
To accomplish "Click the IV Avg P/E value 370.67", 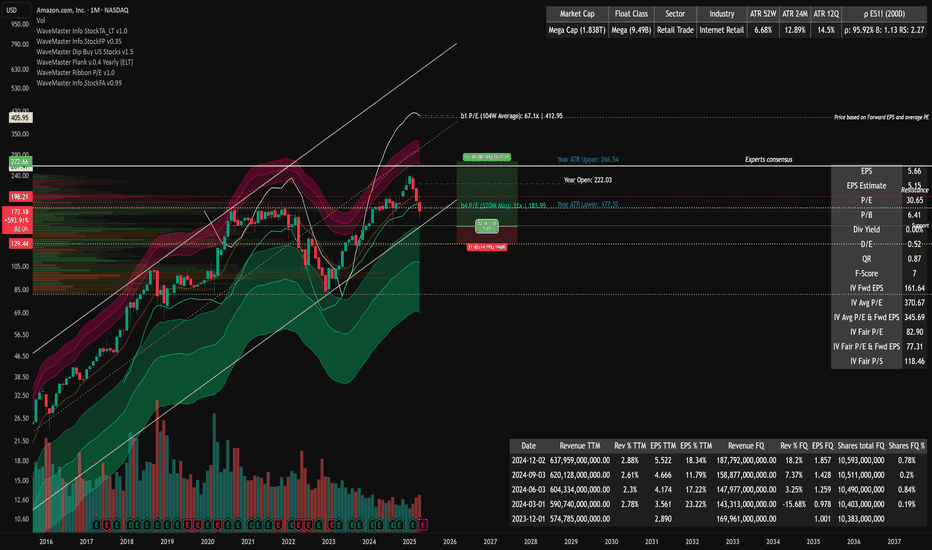I will coord(915,303).
